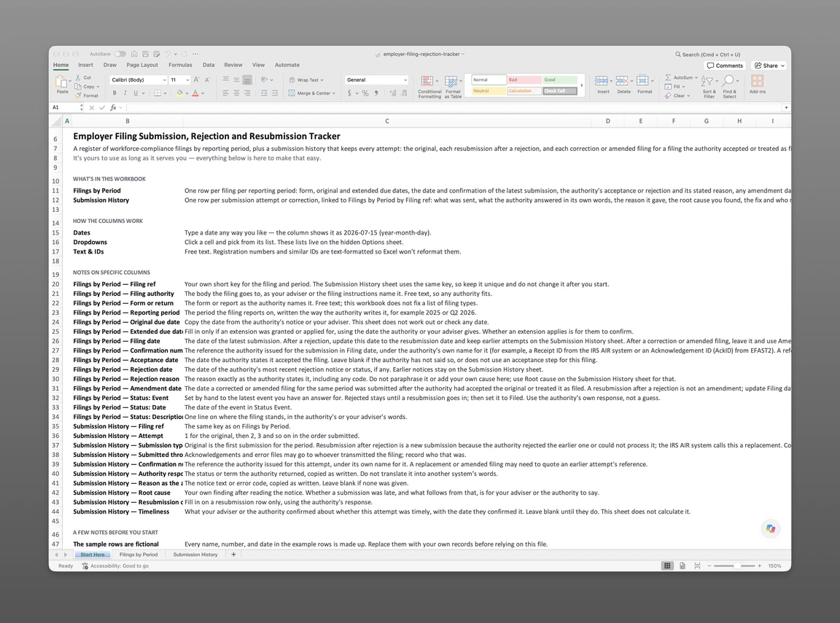Click the Copy button
Image resolution: width=840 pixels, height=623 pixels.
click(86, 86)
